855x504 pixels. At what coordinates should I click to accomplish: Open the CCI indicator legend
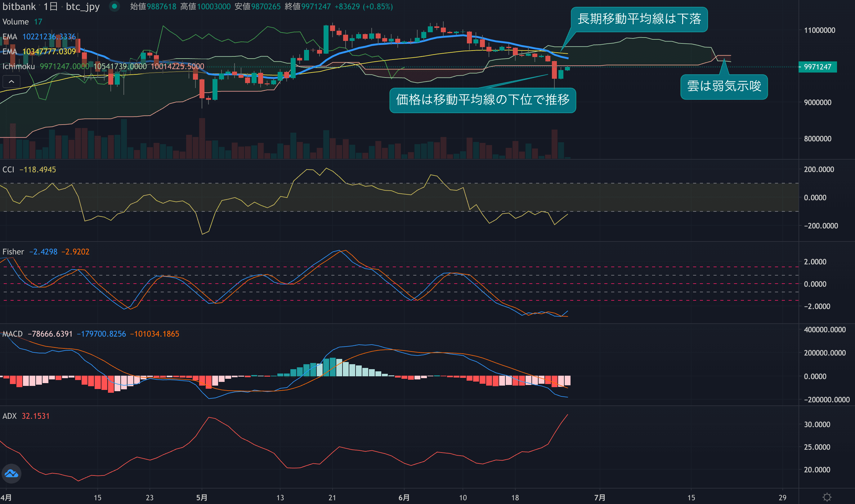click(x=8, y=170)
